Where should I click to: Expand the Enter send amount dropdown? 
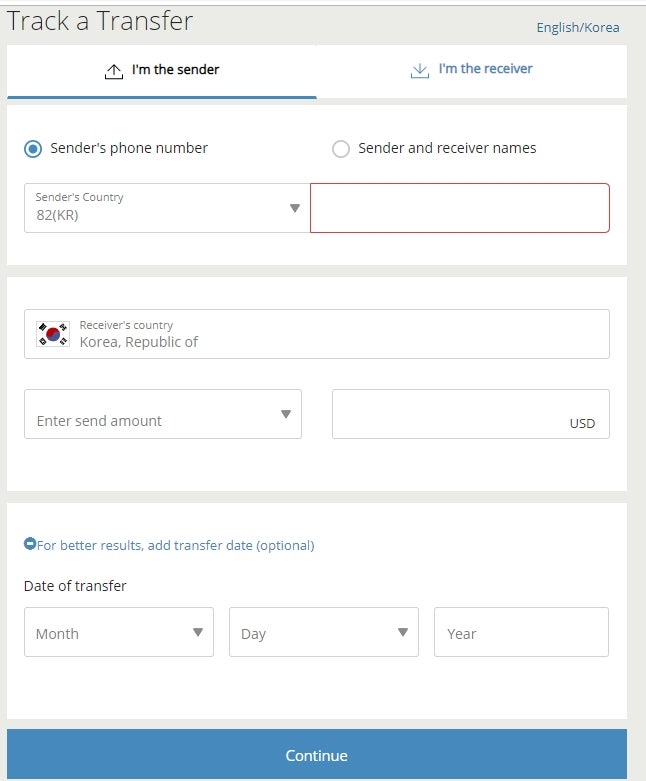pyautogui.click(x=163, y=414)
